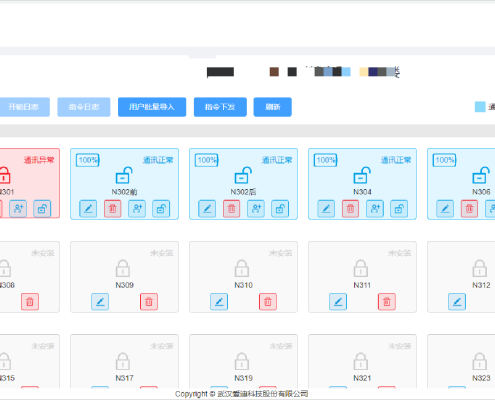Screen dimensions: 495x400
Task: Select the N302前 unlocked padlock image
Action: click(124, 175)
